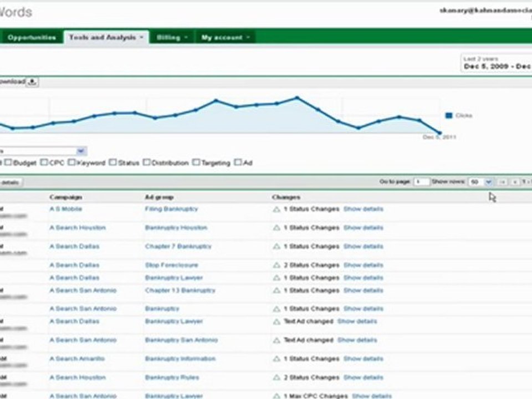
Task: Toggle the Status checkbox
Action: click(112, 162)
